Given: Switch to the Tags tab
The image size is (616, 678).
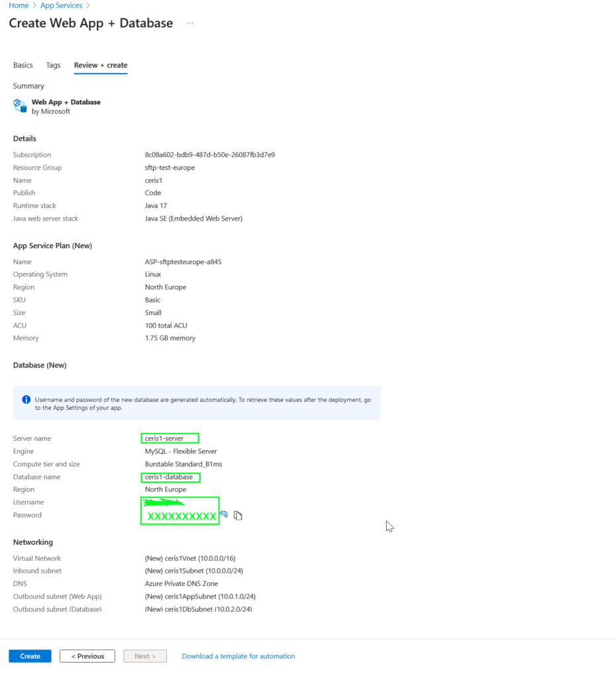Looking at the screenshot, I should click(53, 66).
